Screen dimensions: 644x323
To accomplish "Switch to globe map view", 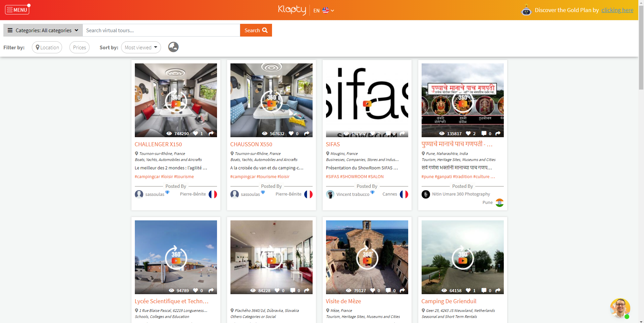I will [x=173, y=47].
